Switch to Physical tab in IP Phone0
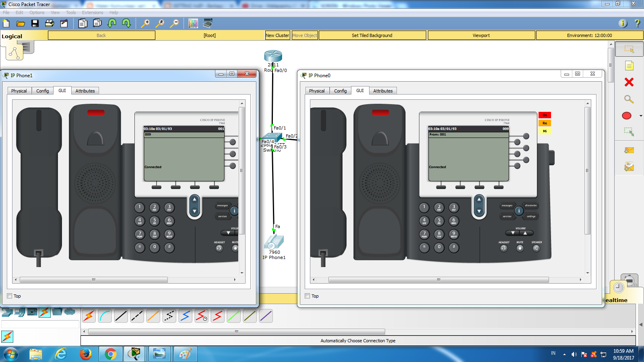 pyautogui.click(x=317, y=91)
